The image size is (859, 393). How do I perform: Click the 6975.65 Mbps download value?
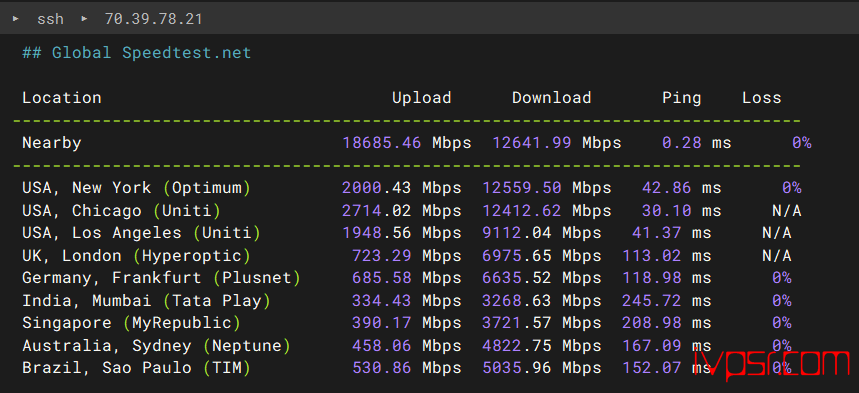(x=542, y=255)
